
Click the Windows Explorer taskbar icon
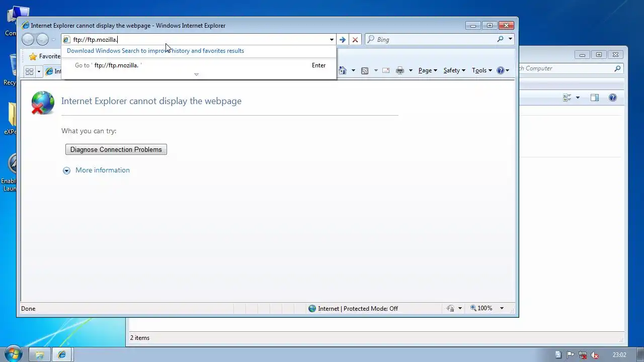[39, 354]
